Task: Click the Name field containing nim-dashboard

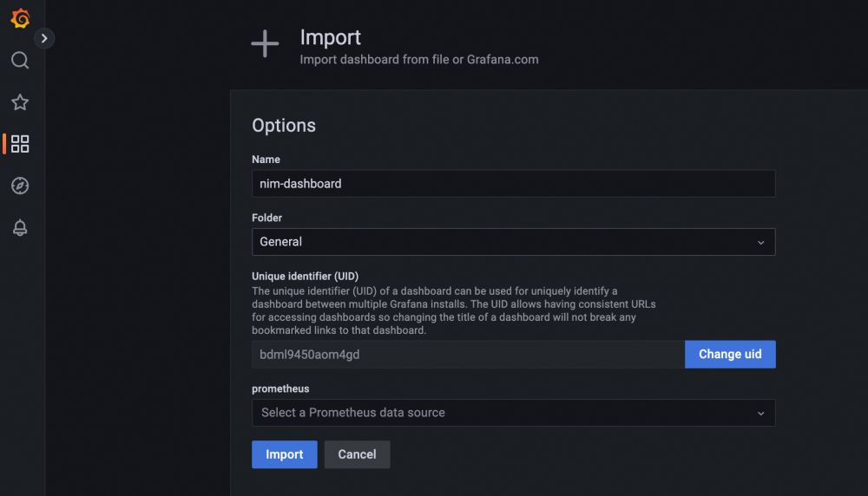Action: [x=513, y=184]
